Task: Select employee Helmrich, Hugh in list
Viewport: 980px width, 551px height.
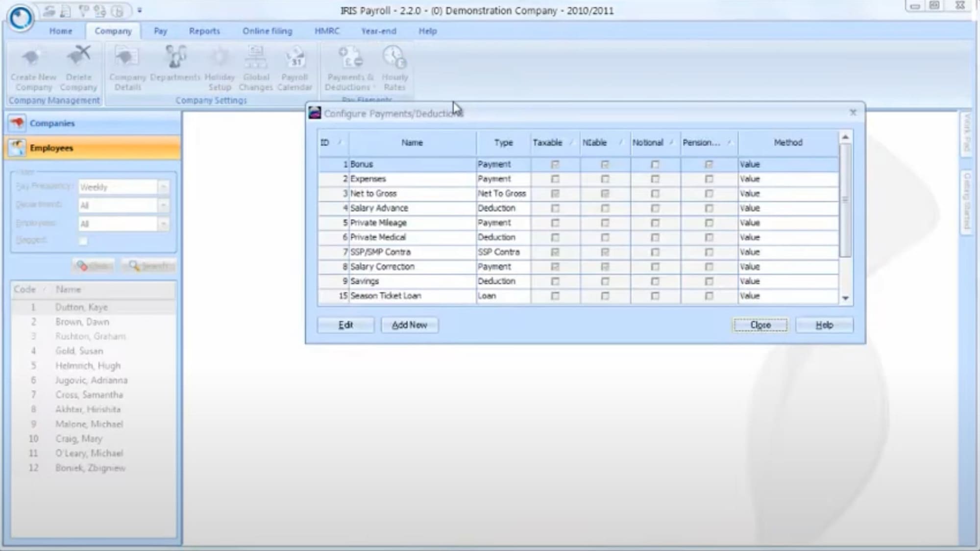Action: [93, 366]
